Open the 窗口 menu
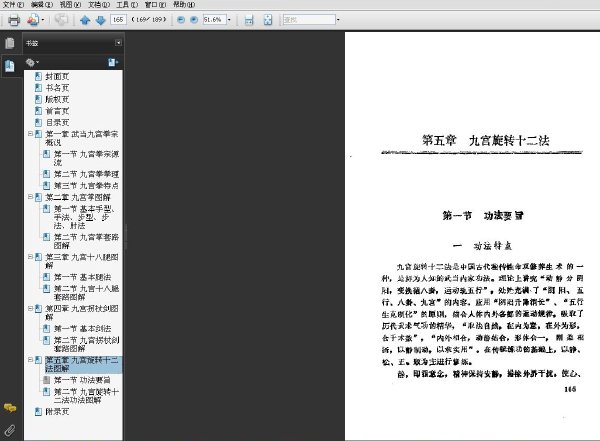600x441 pixels. point(155,5)
